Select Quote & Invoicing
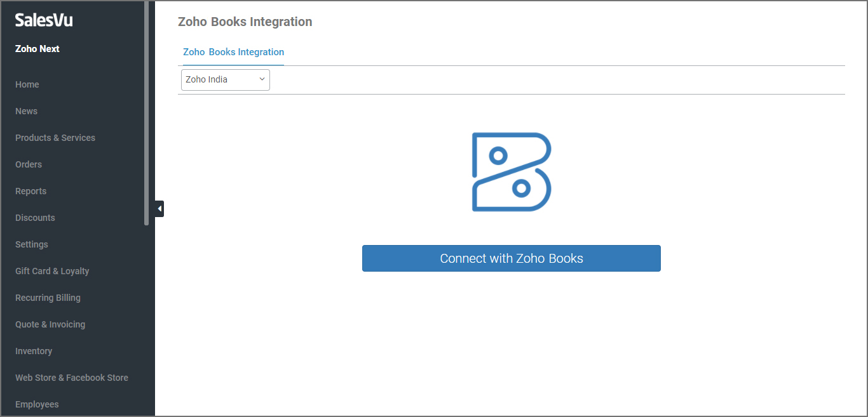This screenshot has width=868, height=417. coord(50,324)
